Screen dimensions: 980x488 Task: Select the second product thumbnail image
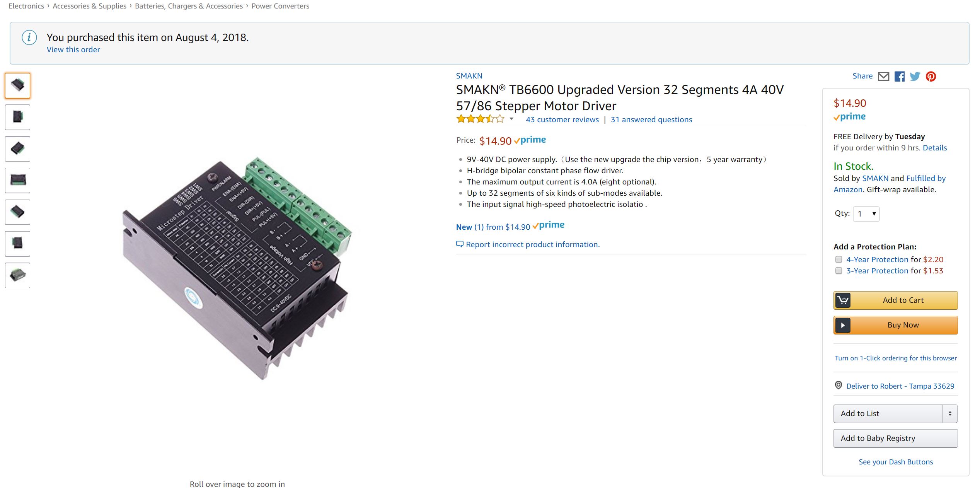[18, 117]
